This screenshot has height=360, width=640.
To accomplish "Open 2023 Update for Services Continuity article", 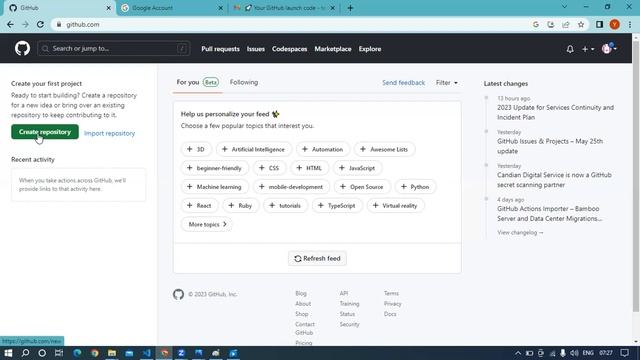I will [x=555, y=112].
